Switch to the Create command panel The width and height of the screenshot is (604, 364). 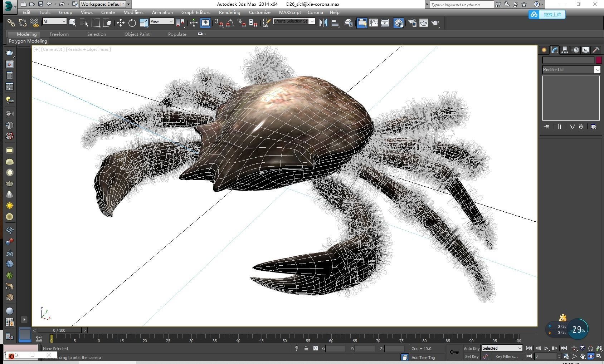pyautogui.click(x=544, y=50)
